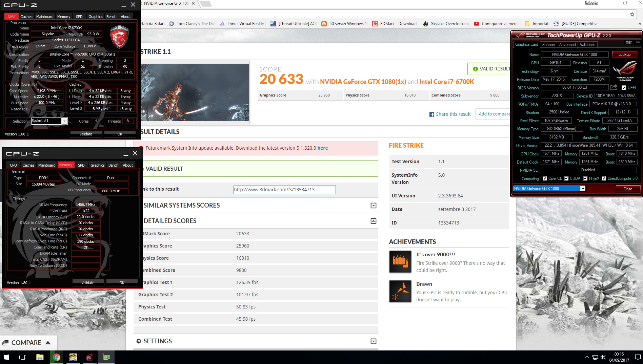Click the Bus Interface question mark icon
Screen dimensions: 643x364
point(636,104)
